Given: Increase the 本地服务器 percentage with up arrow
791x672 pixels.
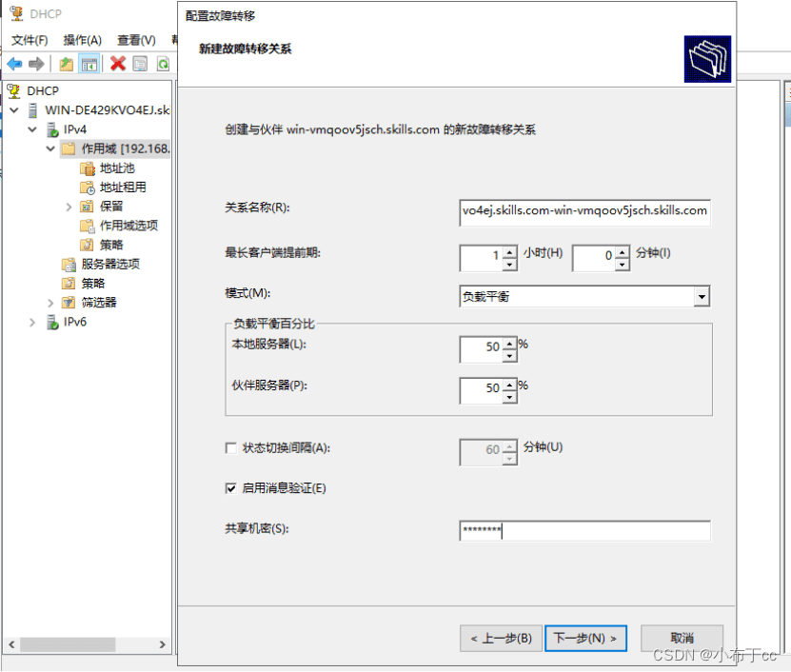Looking at the screenshot, I should point(509,343).
